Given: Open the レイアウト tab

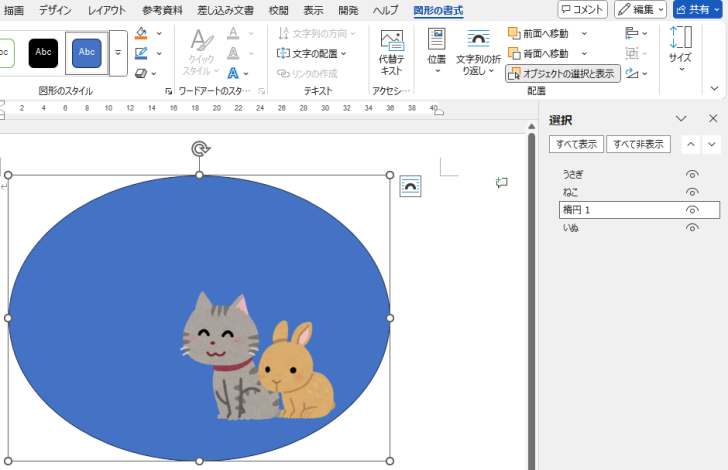Looking at the screenshot, I should point(107,10).
